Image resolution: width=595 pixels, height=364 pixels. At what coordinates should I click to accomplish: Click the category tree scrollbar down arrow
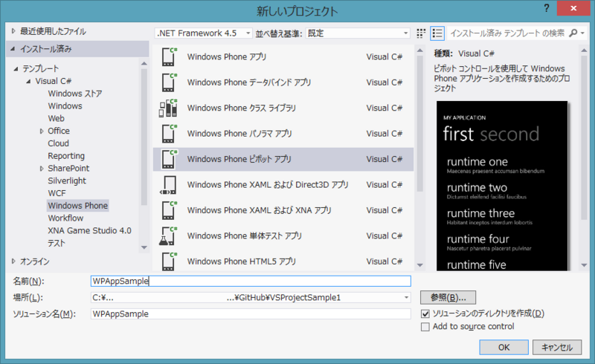(x=144, y=247)
